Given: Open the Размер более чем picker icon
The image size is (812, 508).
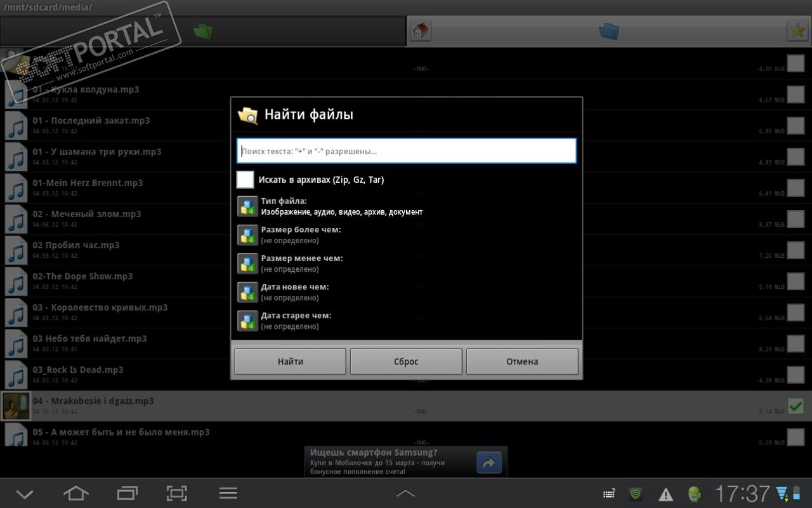Looking at the screenshot, I should click(x=247, y=235).
